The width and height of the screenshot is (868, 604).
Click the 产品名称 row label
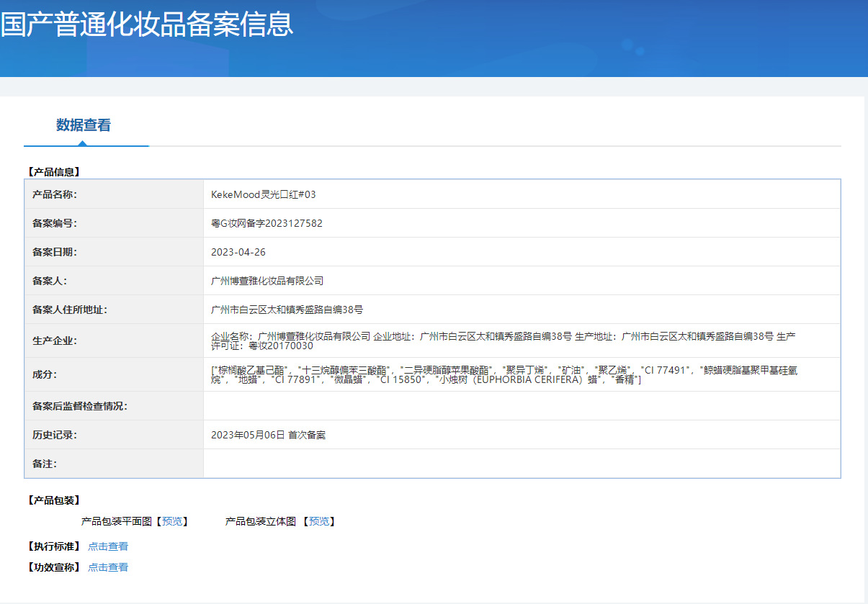coord(55,194)
